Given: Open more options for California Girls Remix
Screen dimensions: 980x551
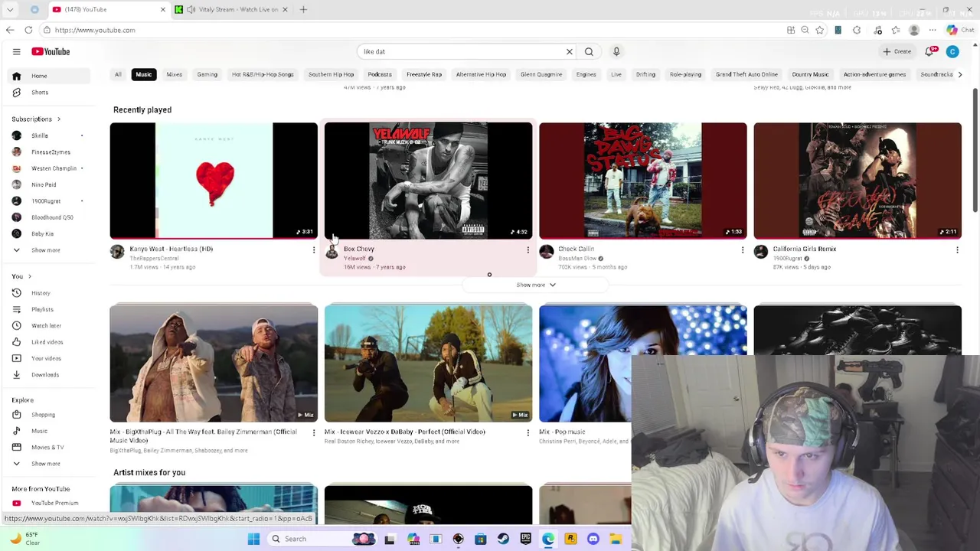Looking at the screenshot, I should point(956,249).
